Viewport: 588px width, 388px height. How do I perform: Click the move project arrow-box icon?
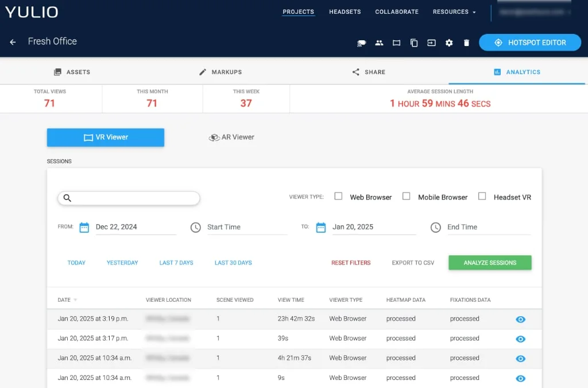tap(431, 43)
